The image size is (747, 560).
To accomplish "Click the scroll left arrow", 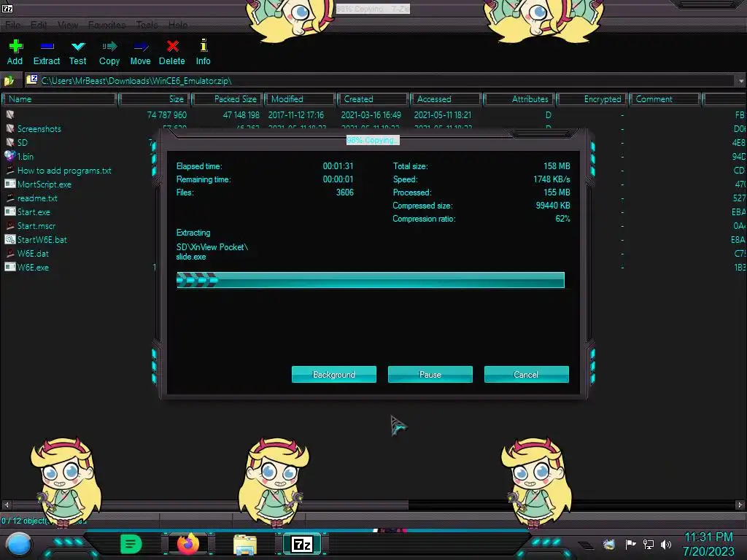I will click(x=6, y=505).
